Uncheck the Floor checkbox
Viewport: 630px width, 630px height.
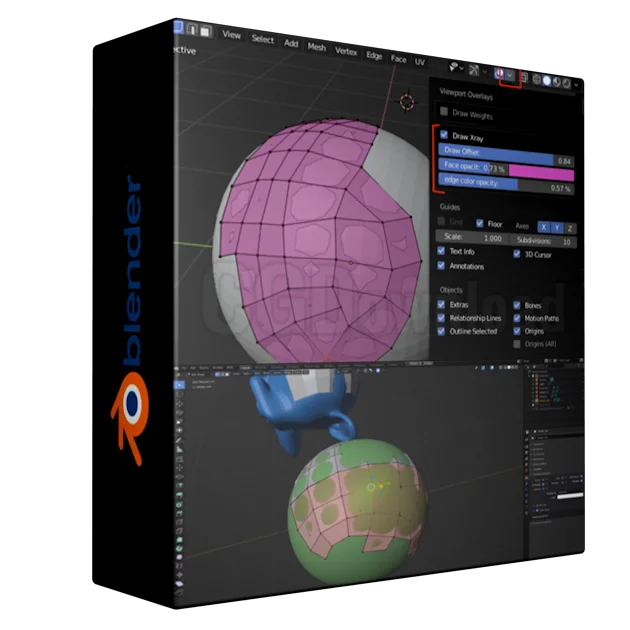[x=479, y=223]
